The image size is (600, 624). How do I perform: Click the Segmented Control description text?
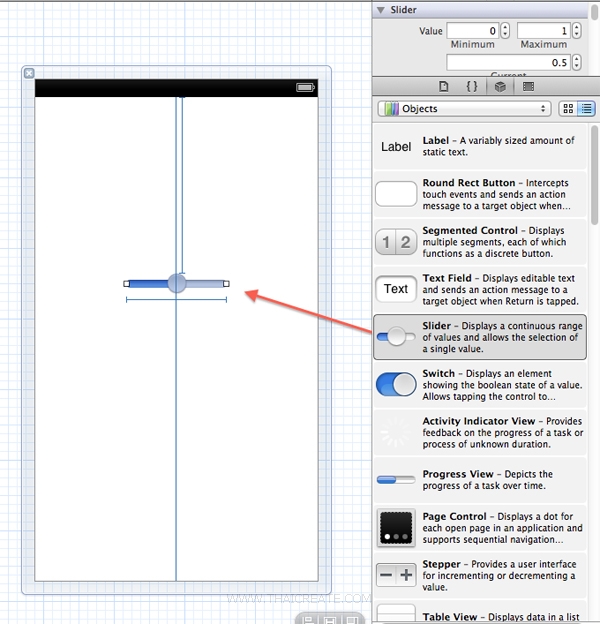pyautogui.click(x=494, y=242)
